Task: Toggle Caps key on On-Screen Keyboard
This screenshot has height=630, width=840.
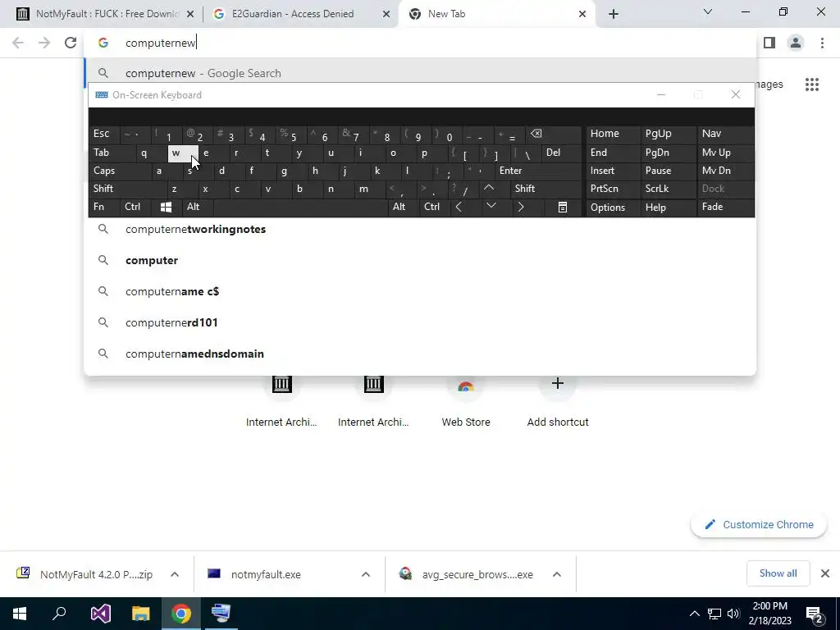Action: pyautogui.click(x=119, y=171)
